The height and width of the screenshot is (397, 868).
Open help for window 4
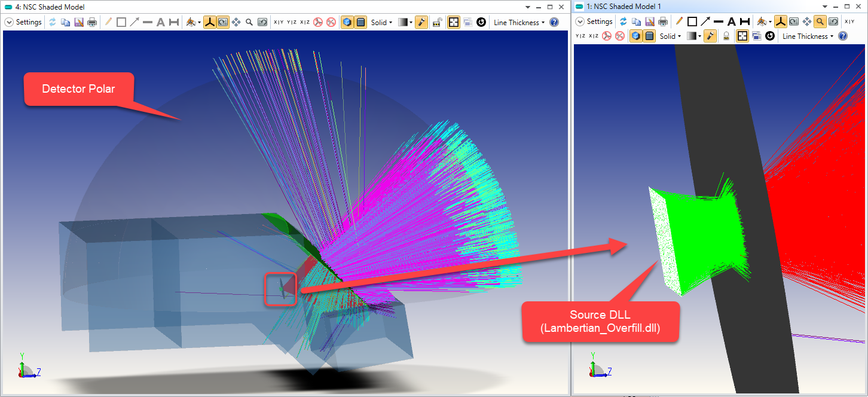pos(554,22)
